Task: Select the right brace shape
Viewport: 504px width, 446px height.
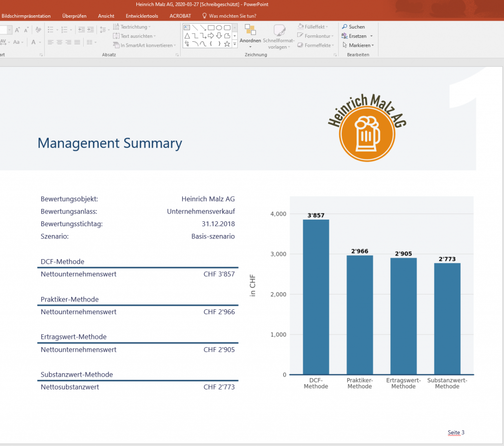Action: 219,44
